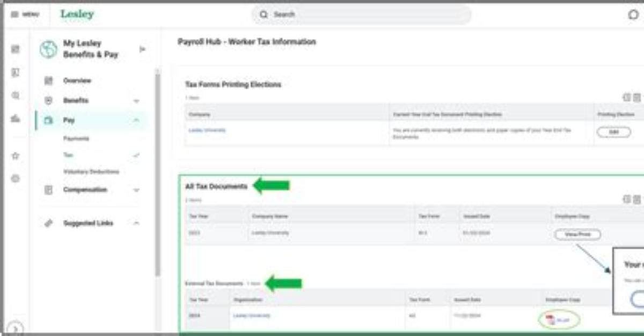Open Lesley University link in Printing Elections table

click(x=207, y=130)
